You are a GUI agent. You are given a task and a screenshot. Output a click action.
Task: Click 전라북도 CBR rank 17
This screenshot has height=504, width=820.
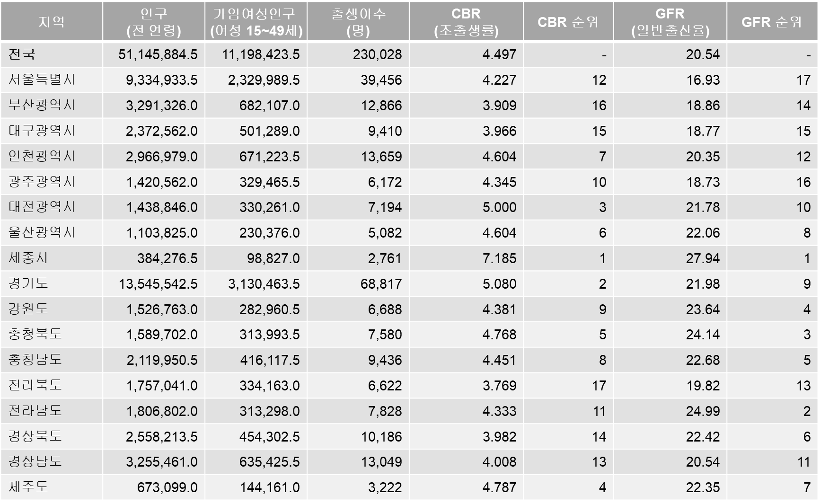pos(599,386)
